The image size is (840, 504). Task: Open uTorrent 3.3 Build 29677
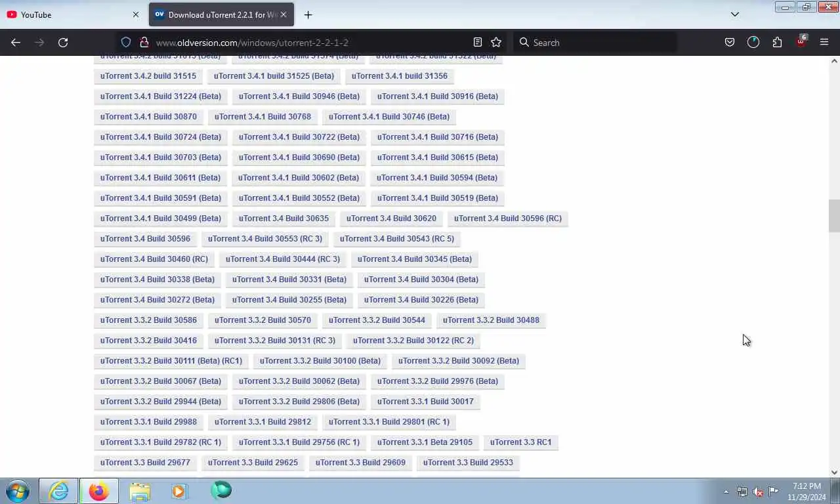(145, 463)
